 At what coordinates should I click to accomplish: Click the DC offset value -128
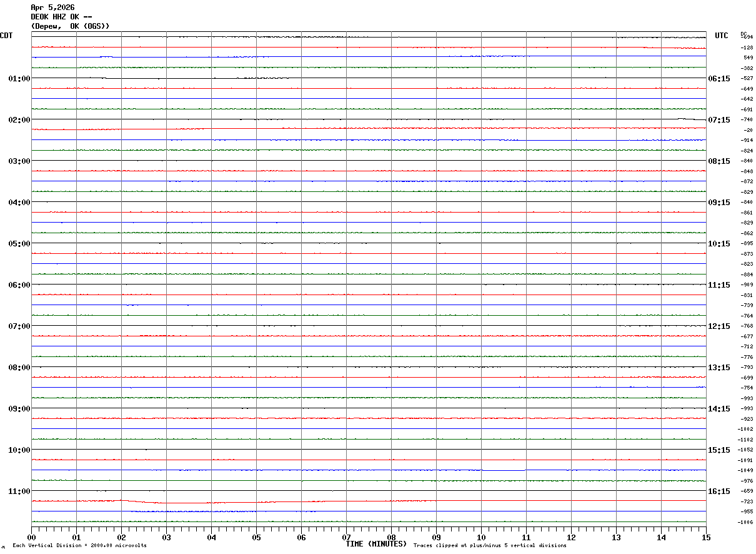747,48
